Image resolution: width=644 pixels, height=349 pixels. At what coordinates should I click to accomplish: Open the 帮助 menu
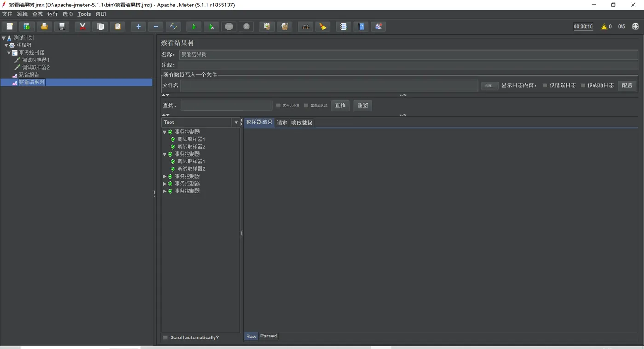[101, 14]
